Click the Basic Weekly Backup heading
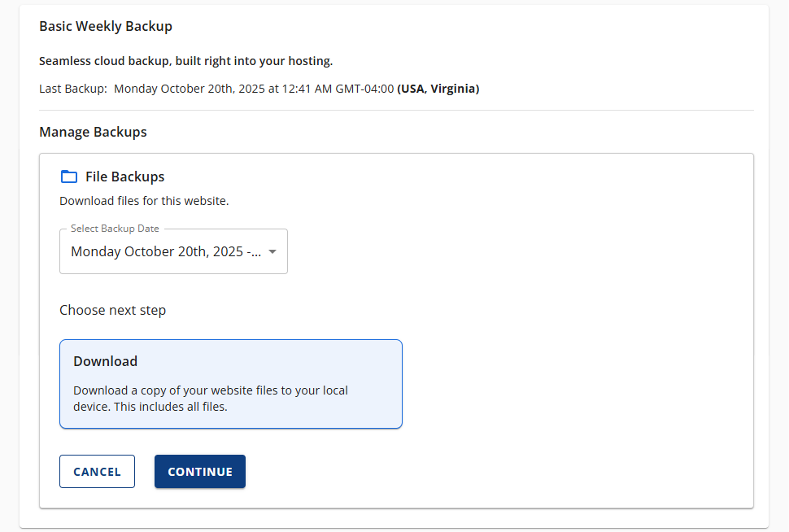Screen dimensions: 789x532 pyautogui.click(x=106, y=26)
